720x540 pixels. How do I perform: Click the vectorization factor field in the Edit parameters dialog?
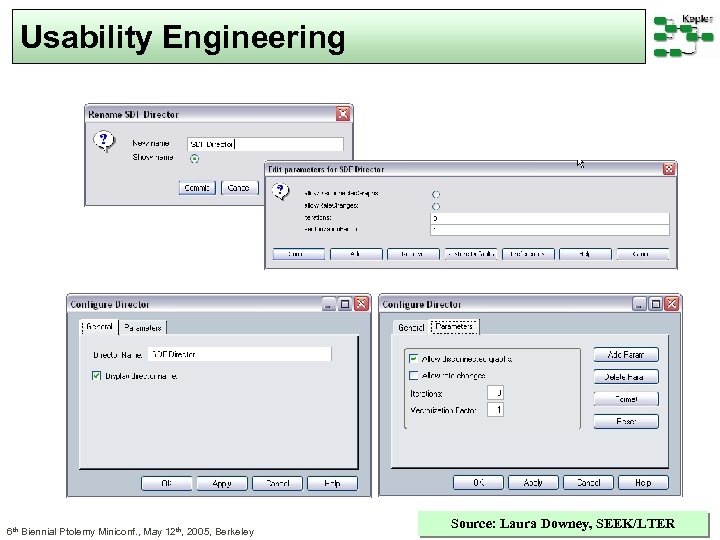click(x=550, y=230)
